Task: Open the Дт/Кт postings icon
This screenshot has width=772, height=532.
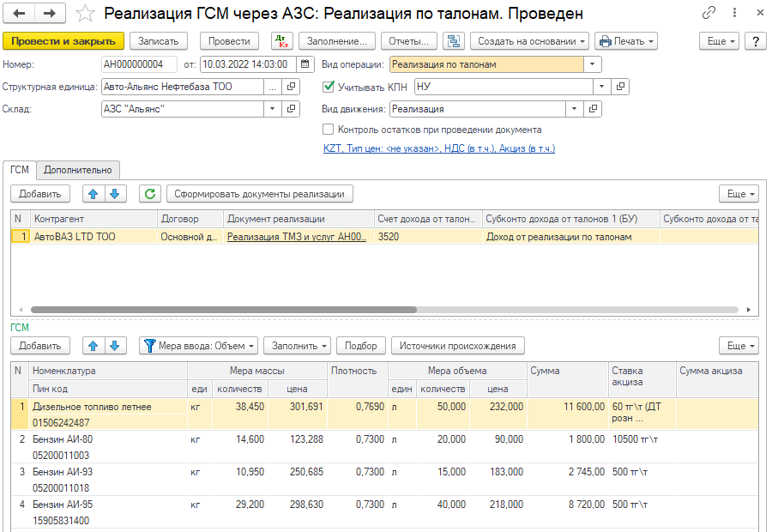Action: point(281,41)
